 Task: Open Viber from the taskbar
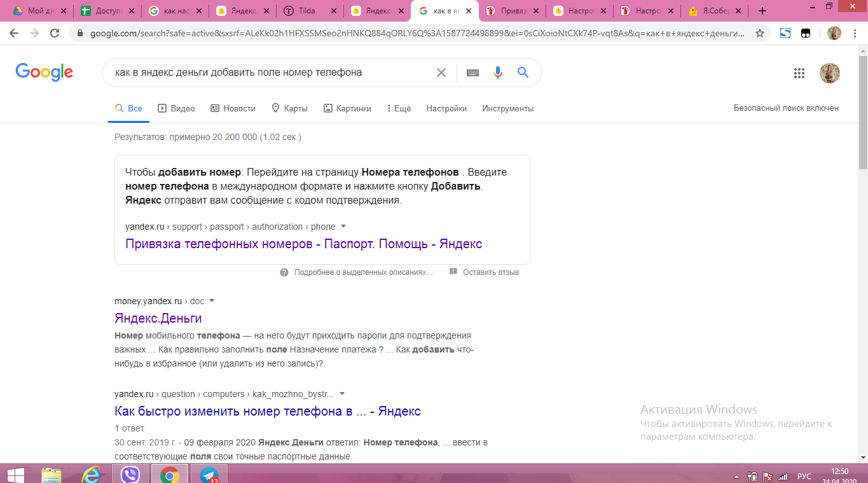coord(130,474)
